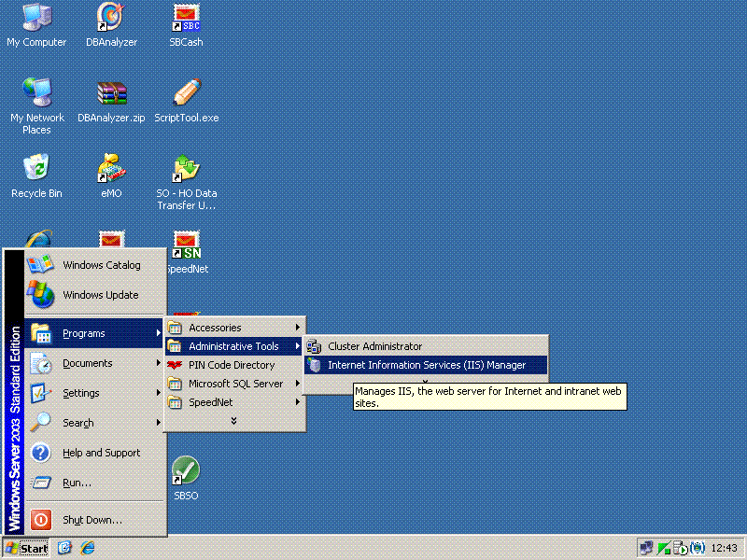Expand the SpeedNet program folder

click(234, 402)
